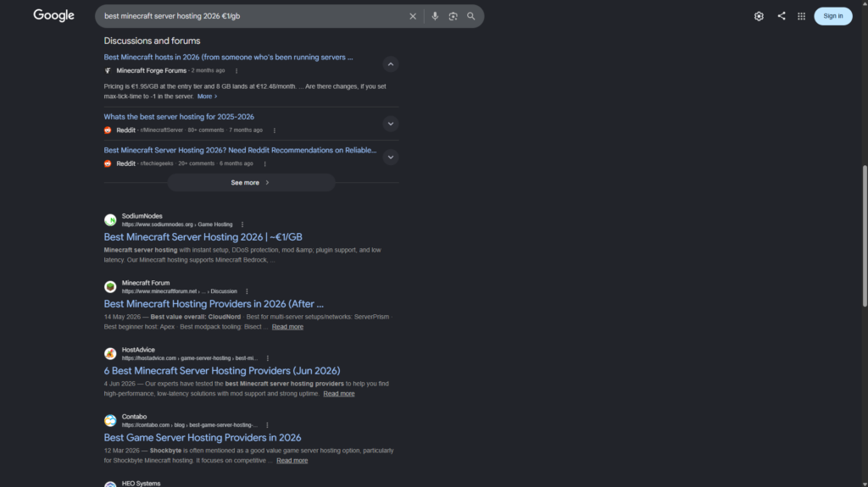Click the HEO Systems site name
The image size is (868, 487).
coord(142,484)
